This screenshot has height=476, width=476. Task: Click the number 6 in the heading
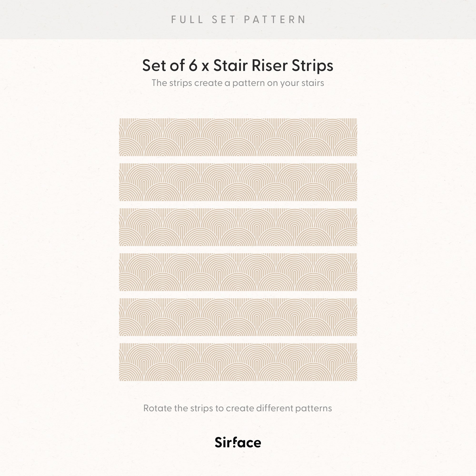[193, 65]
